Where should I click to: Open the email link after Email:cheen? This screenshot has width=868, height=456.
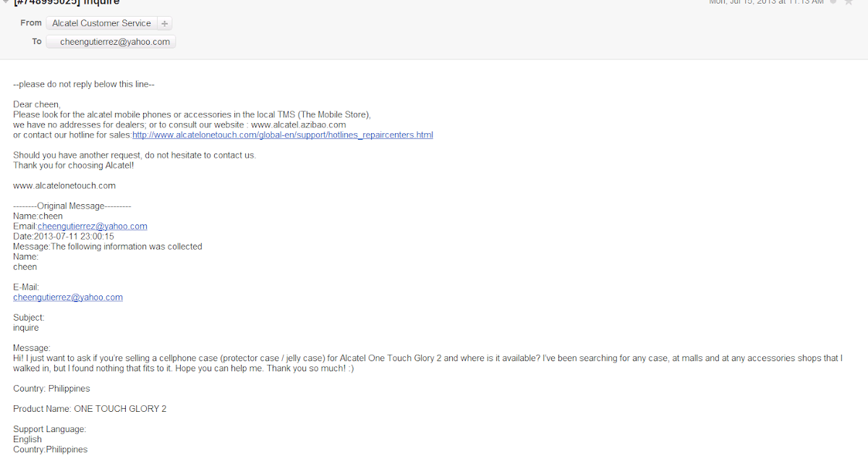pos(93,226)
